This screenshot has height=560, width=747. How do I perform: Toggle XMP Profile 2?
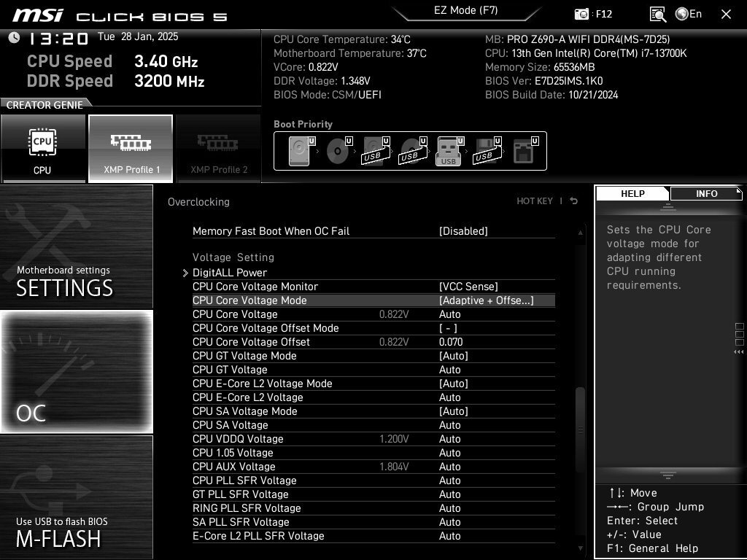(x=218, y=149)
